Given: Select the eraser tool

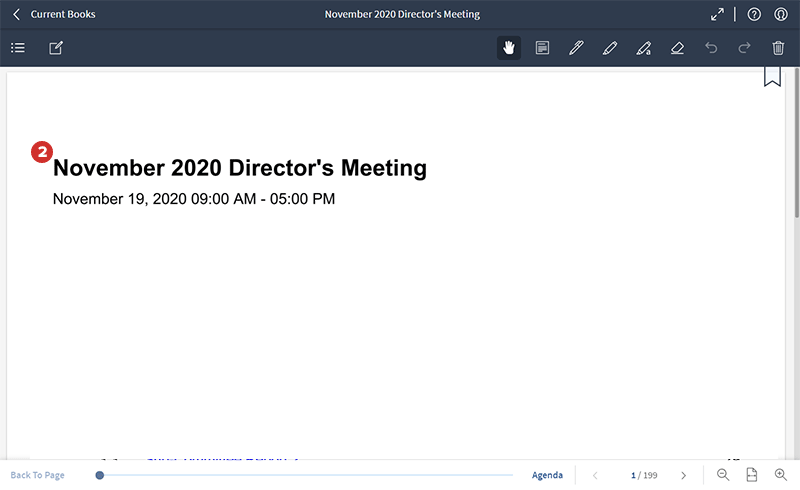Looking at the screenshot, I should [678, 48].
